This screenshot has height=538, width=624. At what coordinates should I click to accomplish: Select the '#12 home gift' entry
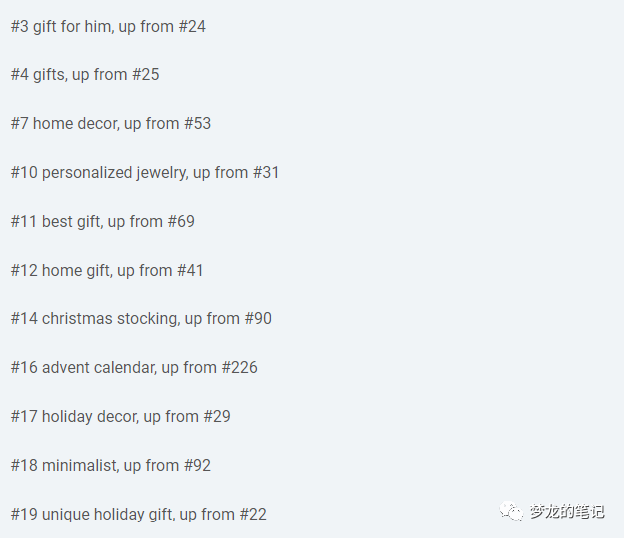click(107, 271)
